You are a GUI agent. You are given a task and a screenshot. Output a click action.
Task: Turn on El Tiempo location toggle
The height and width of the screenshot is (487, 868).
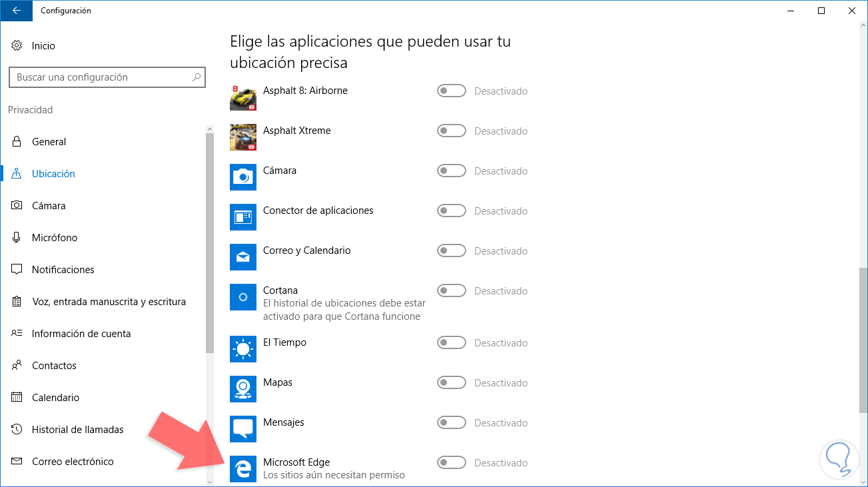pos(451,342)
